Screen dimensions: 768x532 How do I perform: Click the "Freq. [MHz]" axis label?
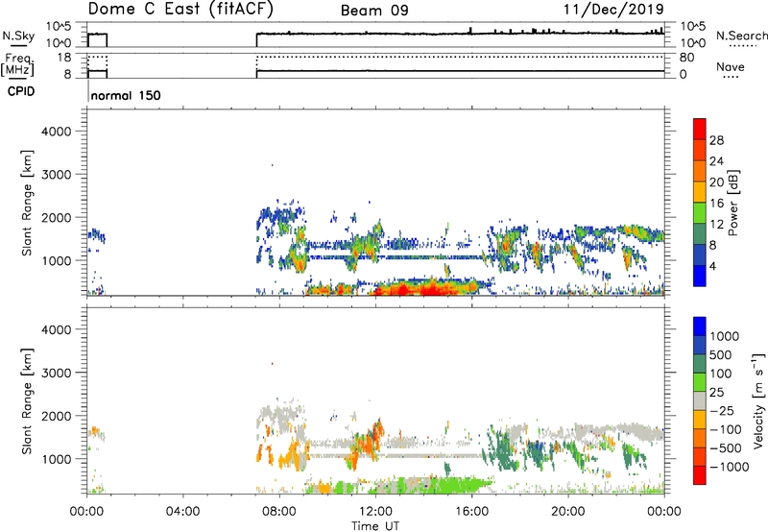coord(17,64)
